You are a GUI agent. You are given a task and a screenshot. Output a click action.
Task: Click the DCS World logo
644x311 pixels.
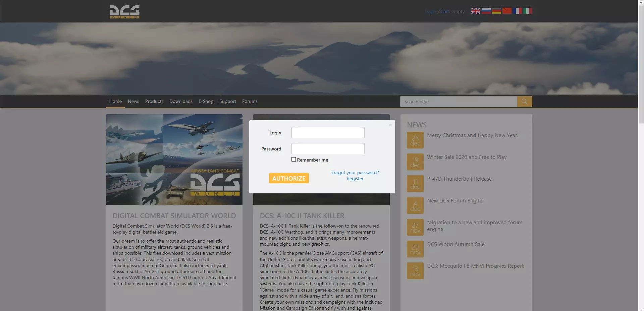tap(124, 12)
